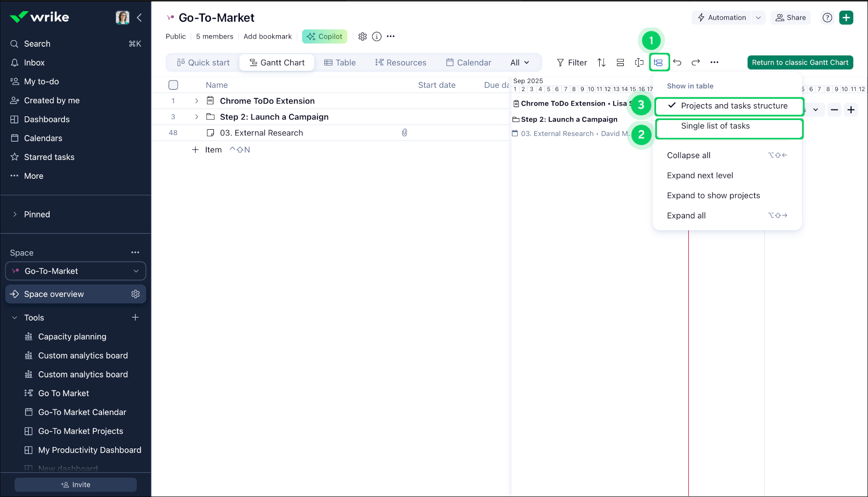868x497 pixels.
Task: Switch to the Table view tab
Action: 340,62
